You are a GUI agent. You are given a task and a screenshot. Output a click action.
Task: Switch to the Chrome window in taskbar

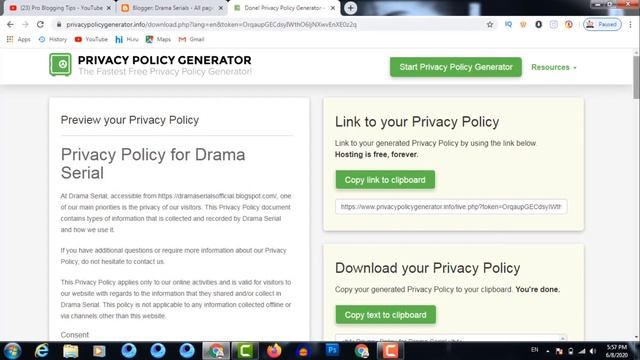216,351
